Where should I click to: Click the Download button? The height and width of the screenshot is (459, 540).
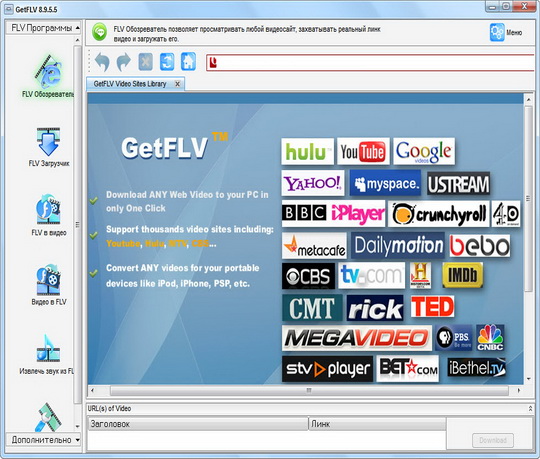coord(493,440)
